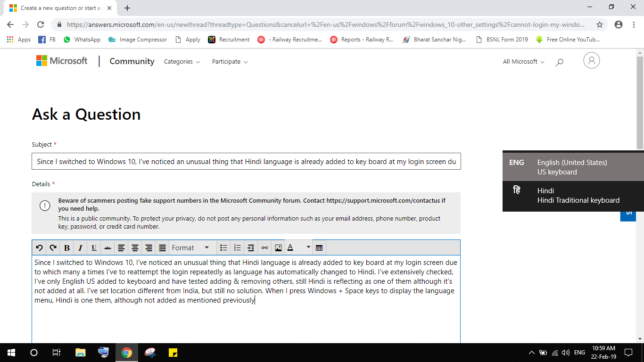The width and height of the screenshot is (644, 362).
Task: Click into the Subject field
Action: 246,161
